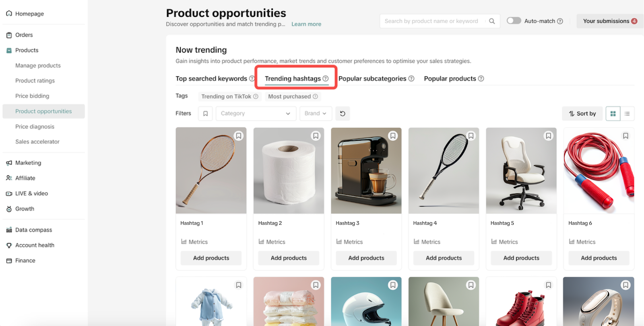This screenshot has height=326, width=644.
Task: Open the Sort by menu
Action: pyautogui.click(x=582, y=113)
